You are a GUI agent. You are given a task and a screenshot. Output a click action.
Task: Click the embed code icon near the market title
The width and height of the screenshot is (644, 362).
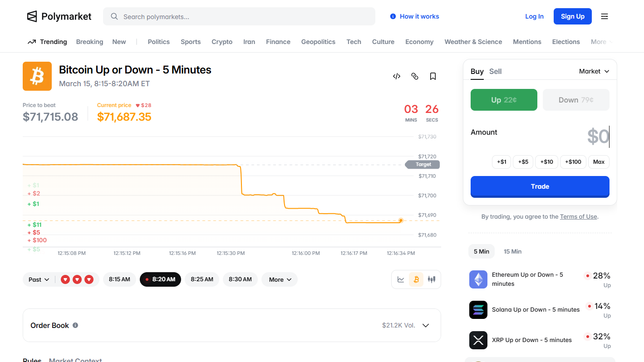(396, 76)
